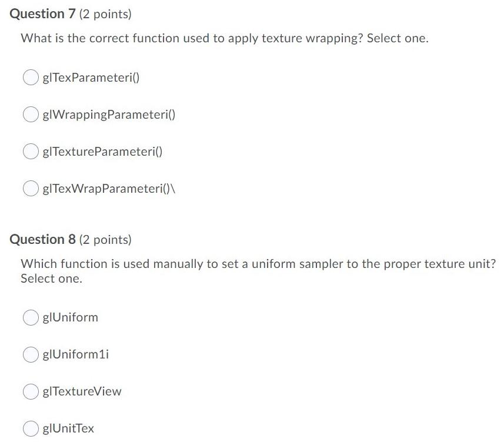Tick the glTextureView radio circle
The width and height of the screenshot is (504, 446).
point(31,391)
